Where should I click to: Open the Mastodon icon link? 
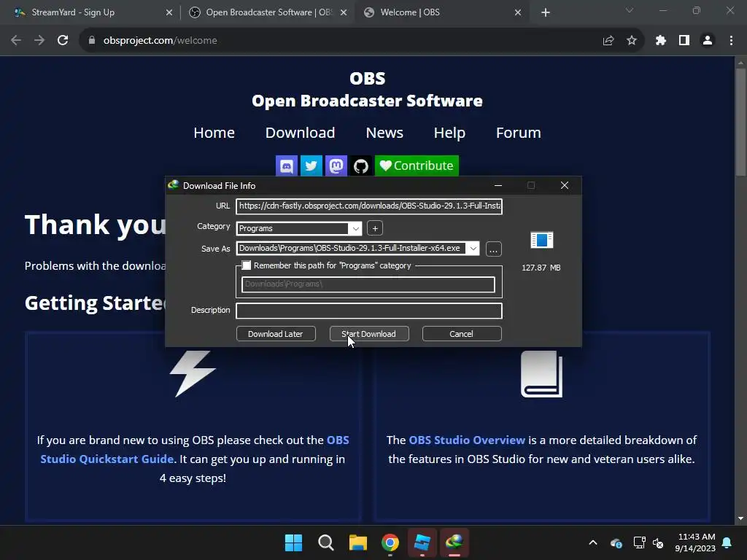(336, 166)
